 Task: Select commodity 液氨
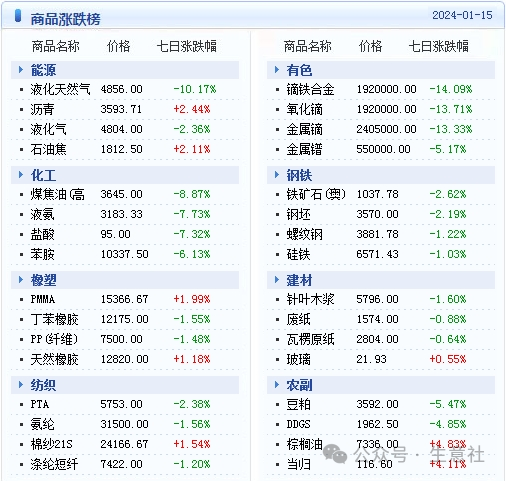click(42, 214)
